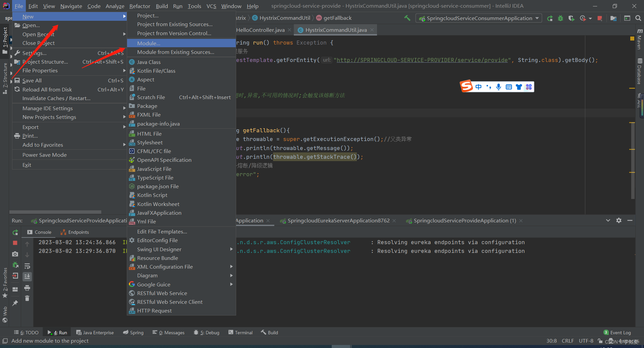The width and height of the screenshot is (644, 348).
Task: Stop the running application with red square
Action: 600,18
